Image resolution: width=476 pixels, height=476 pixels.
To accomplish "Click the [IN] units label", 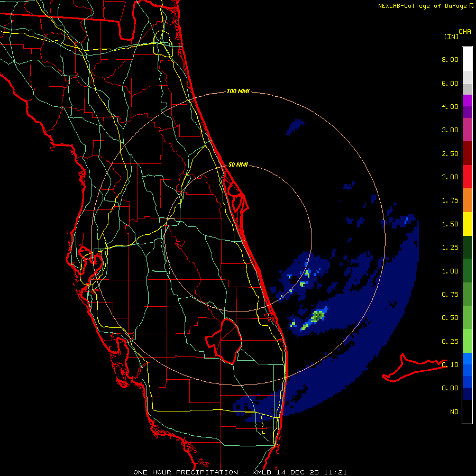I will tap(451, 36).
